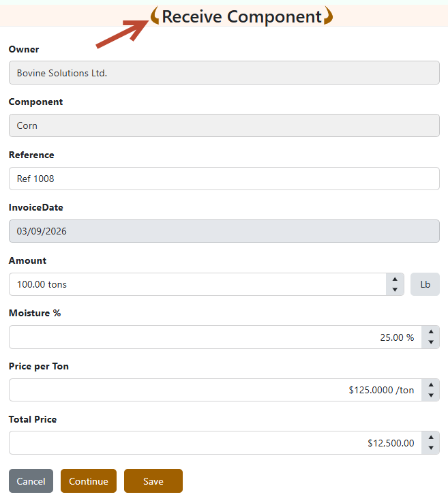Decrease Price per Ton with down arrow
This screenshot has height=501, width=448.
coord(431,395)
